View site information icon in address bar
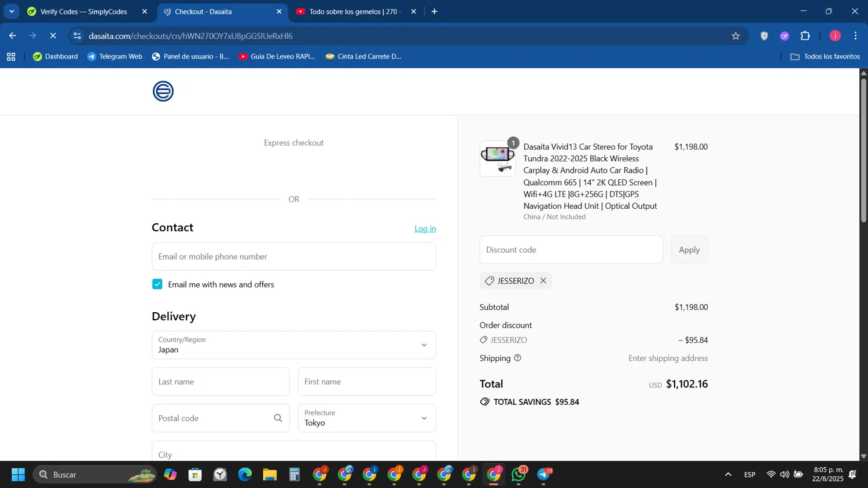The image size is (868, 488). click(x=77, y=36)
